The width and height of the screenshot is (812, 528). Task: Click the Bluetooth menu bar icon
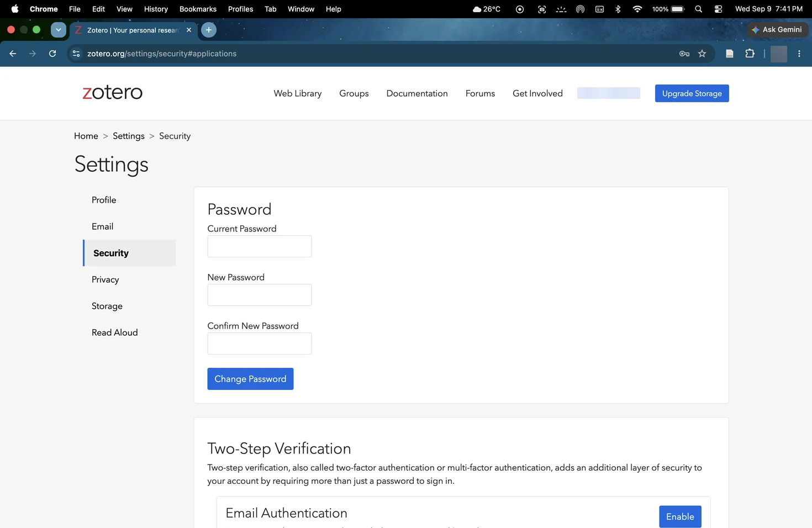point(618,9)
